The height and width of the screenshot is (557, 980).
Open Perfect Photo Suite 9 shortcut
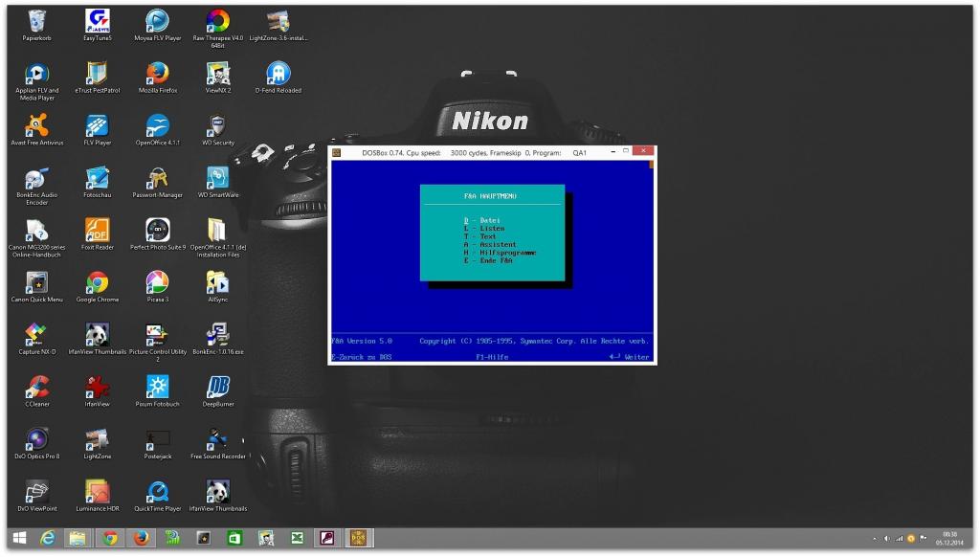158,233
